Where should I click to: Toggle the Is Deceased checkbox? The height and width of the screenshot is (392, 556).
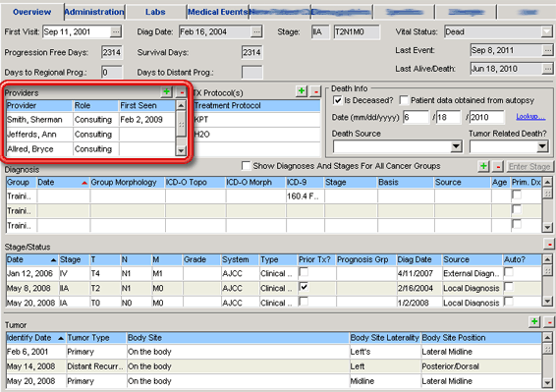(x=337, y=100)
